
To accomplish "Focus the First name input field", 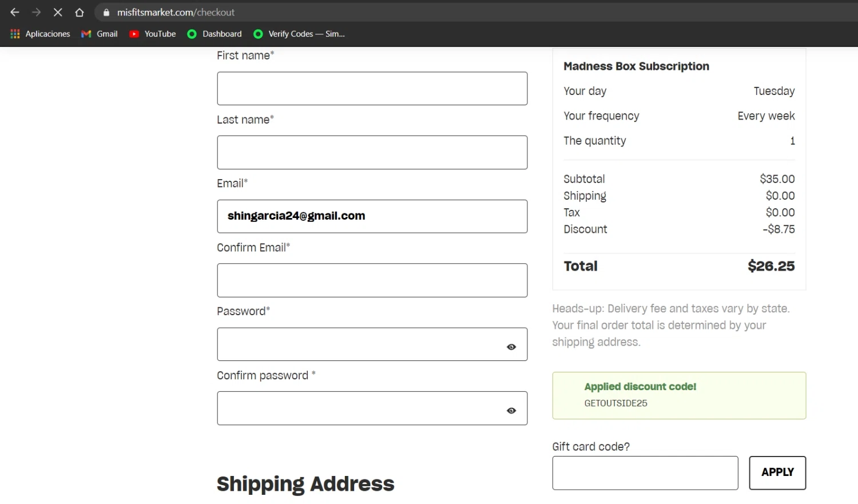I will (372, 89).
